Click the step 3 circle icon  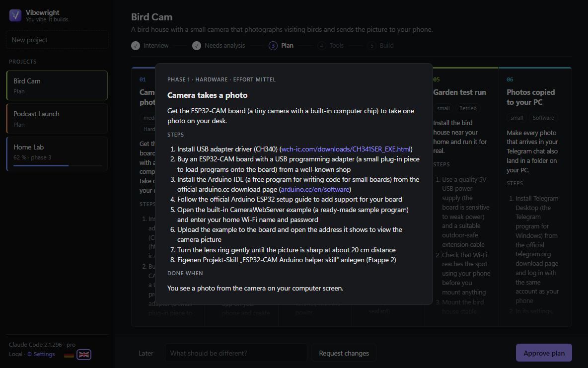pos(273,46)
